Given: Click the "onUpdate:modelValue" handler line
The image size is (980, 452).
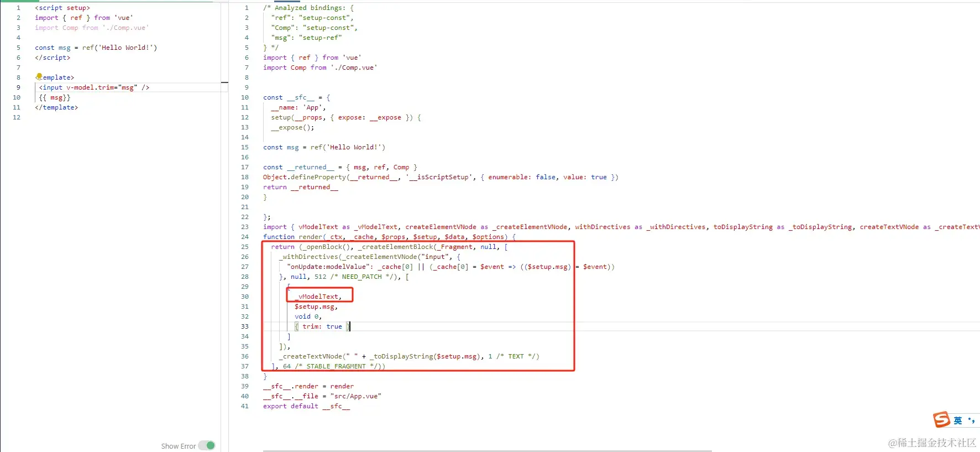Looking at the screenshot, I should pos(450,267).
